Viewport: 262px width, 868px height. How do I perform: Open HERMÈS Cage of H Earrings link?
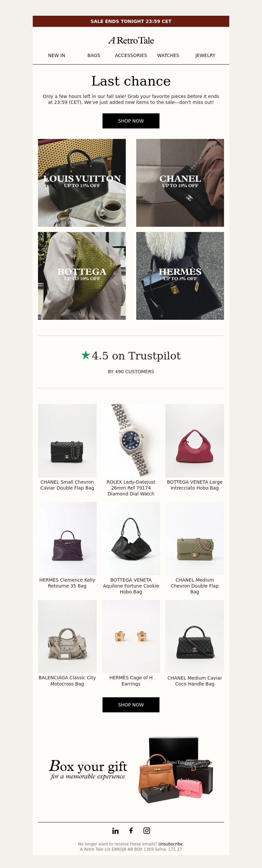point(131,680)
